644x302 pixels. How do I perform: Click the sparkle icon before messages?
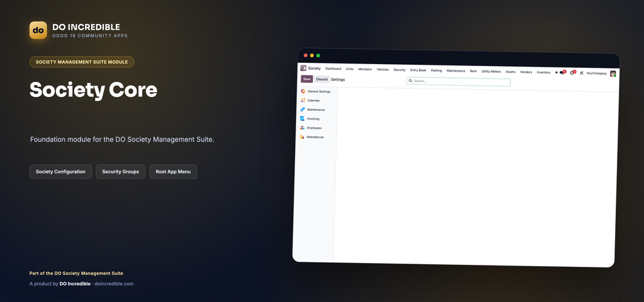click(x=556, y=72)
